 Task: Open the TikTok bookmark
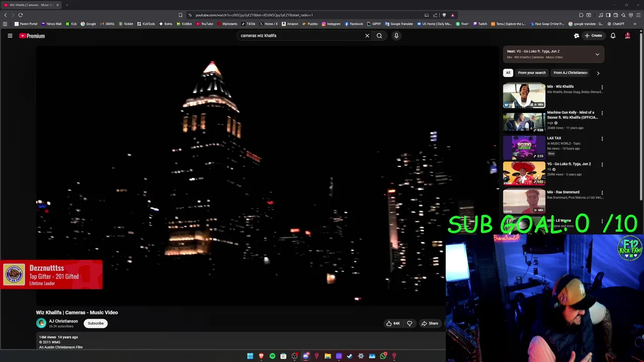tap(248, 24)
